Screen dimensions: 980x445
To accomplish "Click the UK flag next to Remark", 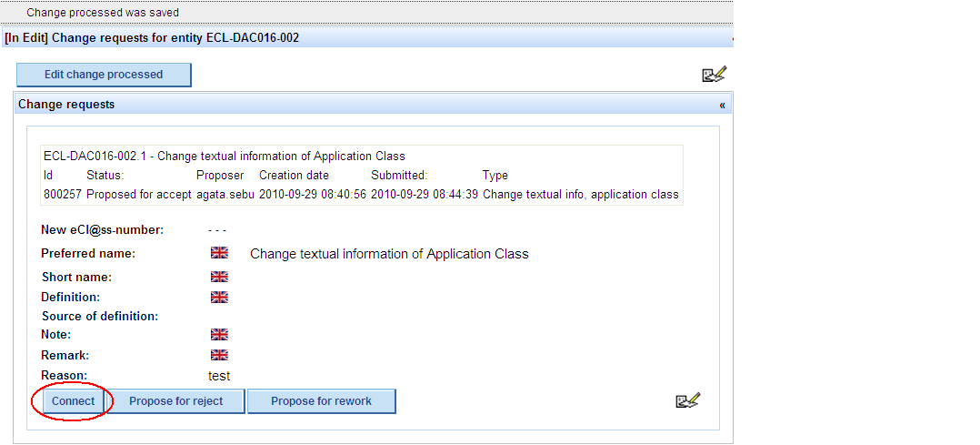I will (219, 355).
